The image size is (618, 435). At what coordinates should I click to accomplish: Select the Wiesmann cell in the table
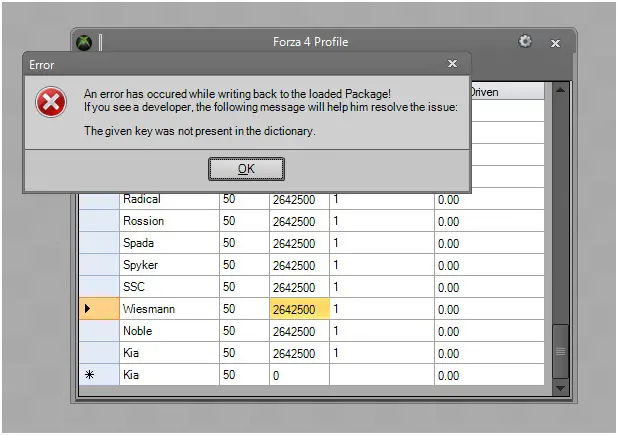click(169, 309)
